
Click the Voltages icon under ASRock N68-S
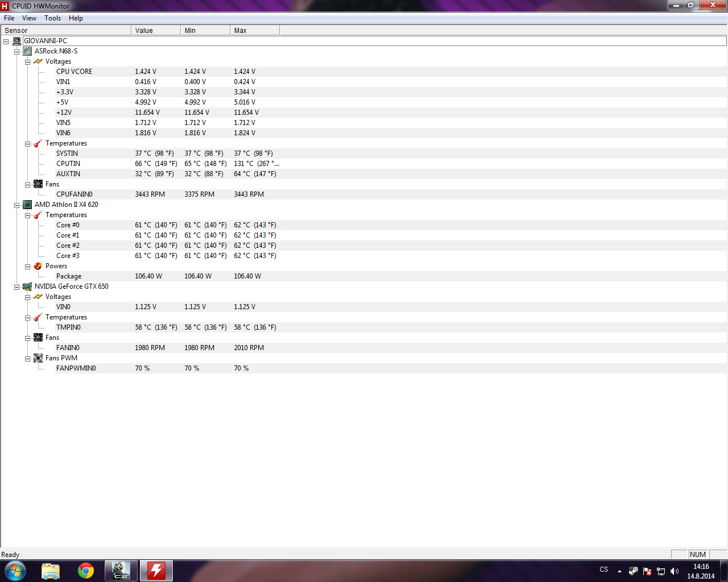(x=38, y=61)
